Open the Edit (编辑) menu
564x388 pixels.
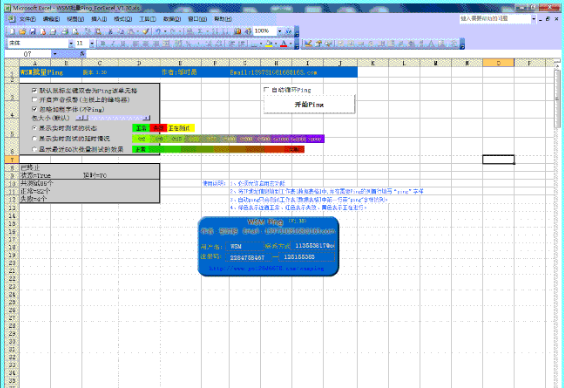point(51,19)
